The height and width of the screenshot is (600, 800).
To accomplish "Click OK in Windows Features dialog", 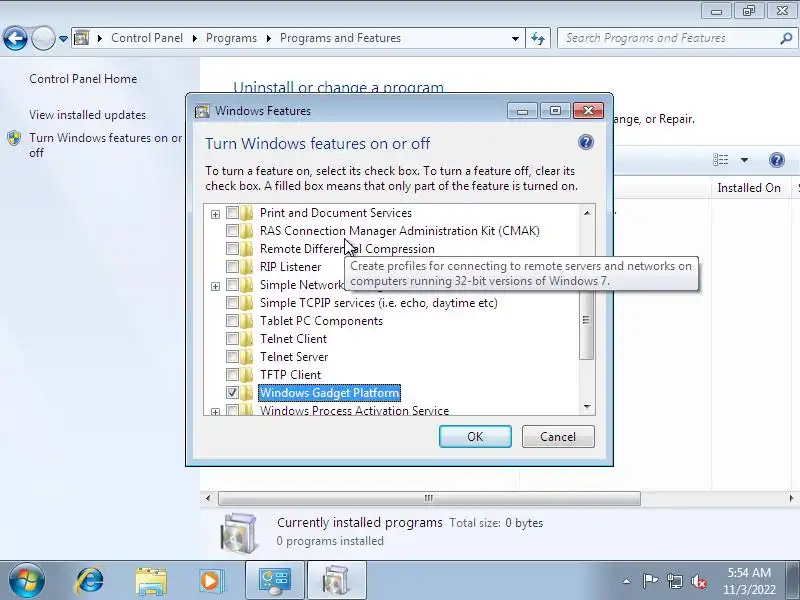I will tap(475, 437).
